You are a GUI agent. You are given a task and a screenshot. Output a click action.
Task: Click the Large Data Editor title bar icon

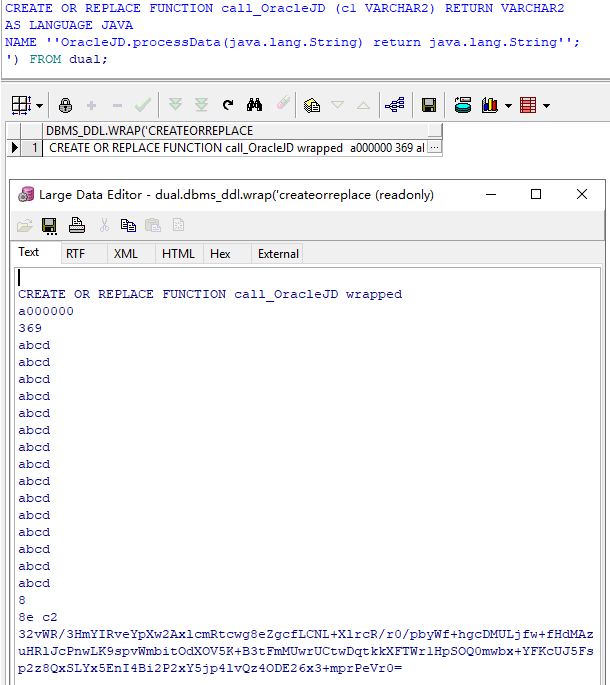[x=26, y=194]
